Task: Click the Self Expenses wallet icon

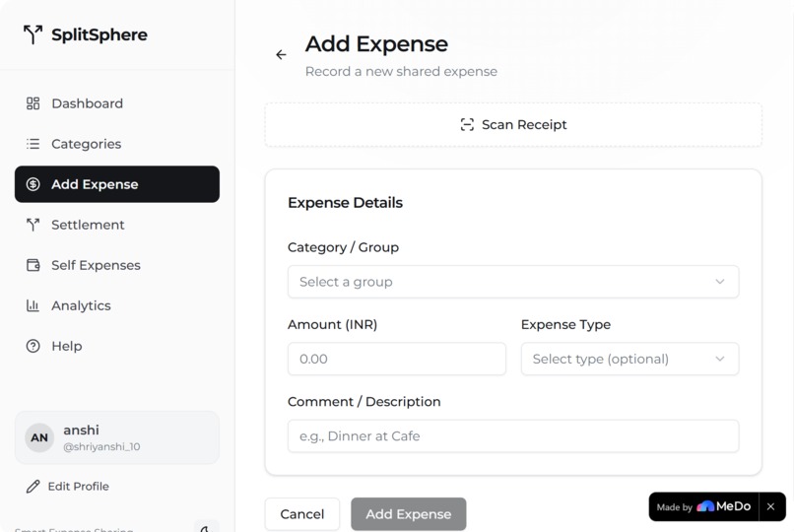Action: 33,265
